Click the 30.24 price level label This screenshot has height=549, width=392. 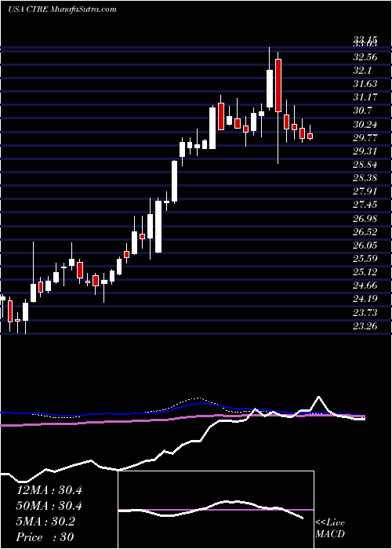pos(365,124)
